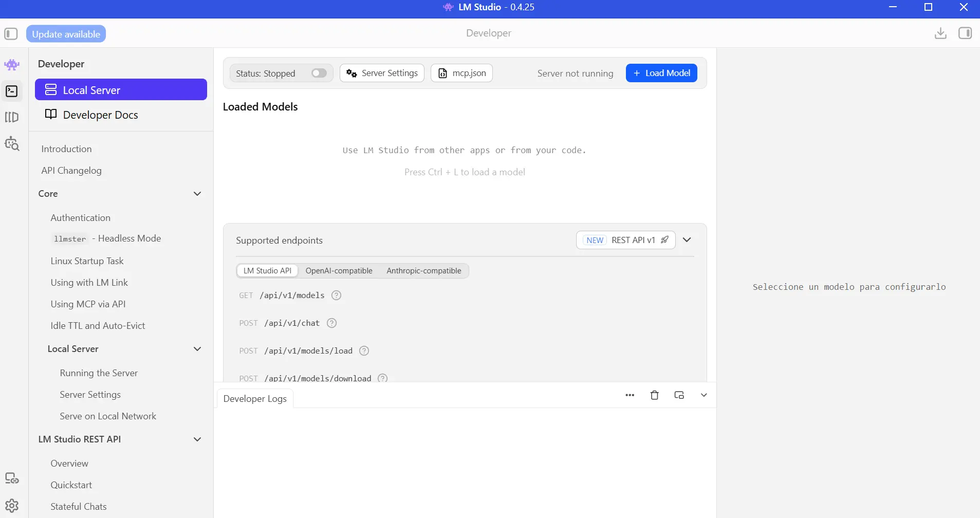Open the Discover model search icon
This screenshot has height=518, width=980.
pos(12,144)
